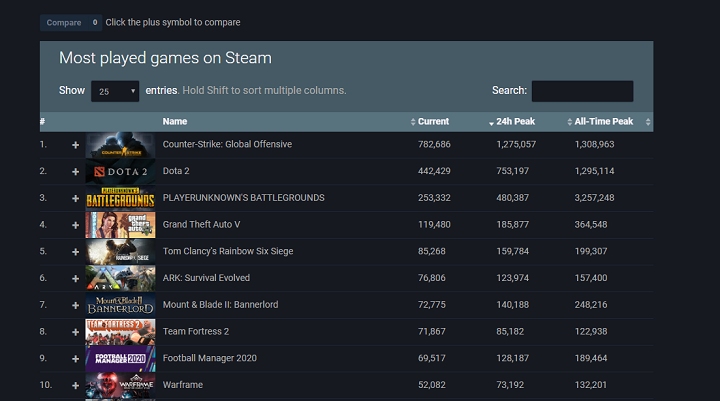Click plus symbol next to Rainbow Six Siege
The image size is (720, 401).
pos(75,252)
